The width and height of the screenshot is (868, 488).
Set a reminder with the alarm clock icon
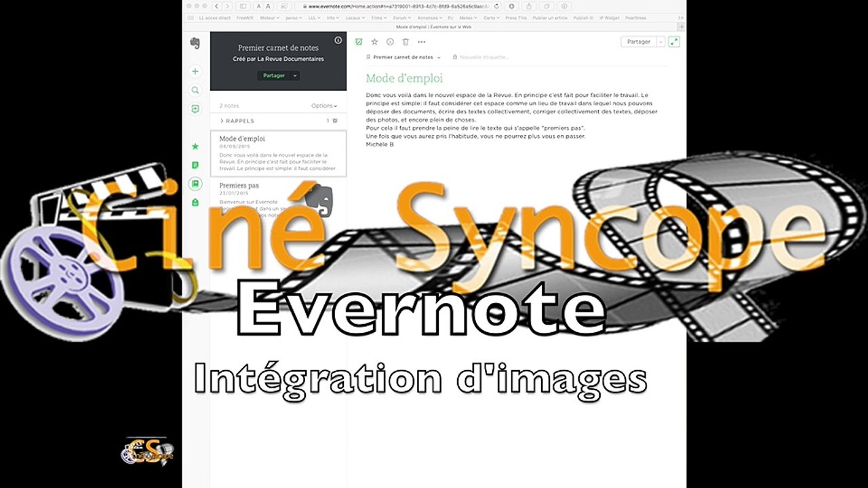point(359,42)
